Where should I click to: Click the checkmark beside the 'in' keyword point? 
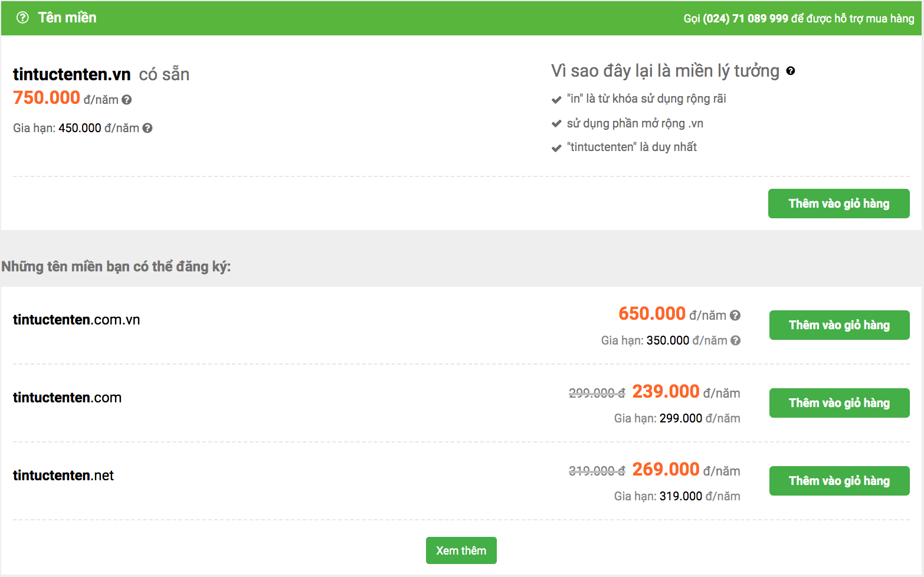pyautogui.click(x=555, y=99)
